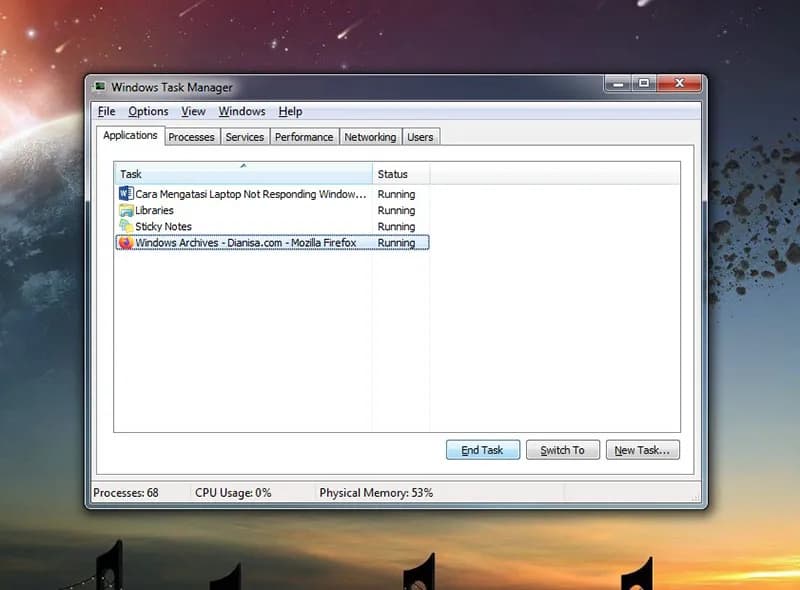Click the New Task... button
This screenshot has width=800, height=590.
point(644,450)
